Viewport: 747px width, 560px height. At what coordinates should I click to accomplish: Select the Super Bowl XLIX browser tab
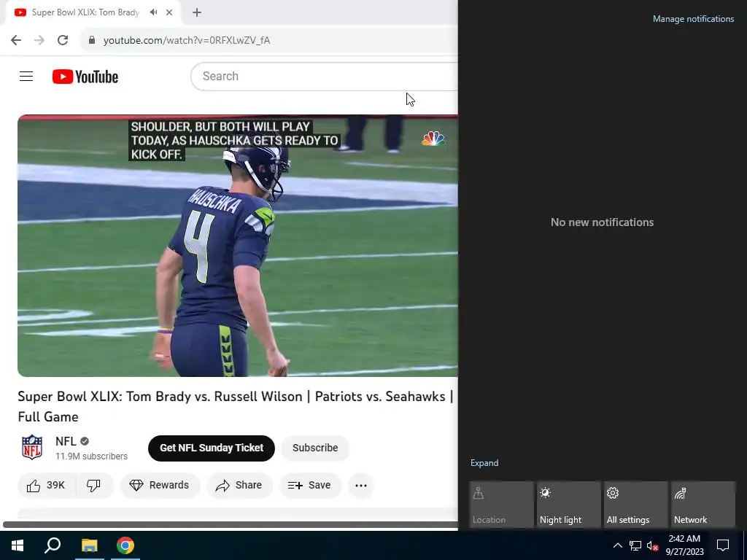click(x=93, y=12)
